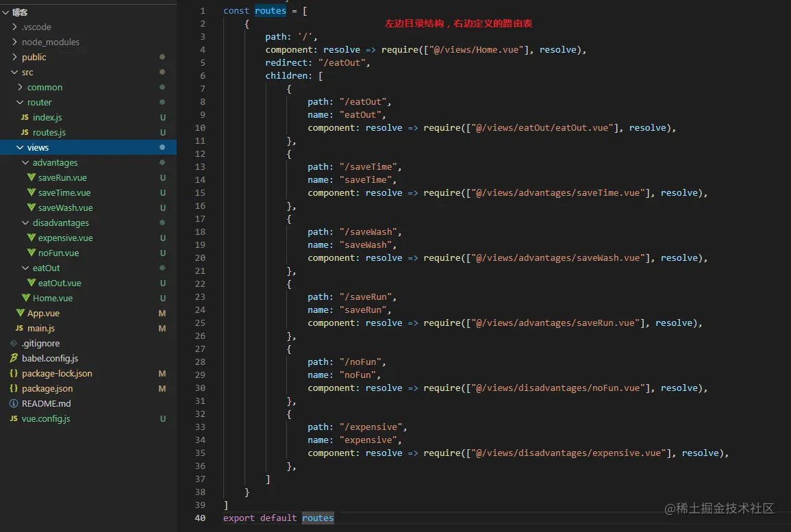Open main.js file
791x532 pixels.
pyautogui.click(x=41, y=328)
